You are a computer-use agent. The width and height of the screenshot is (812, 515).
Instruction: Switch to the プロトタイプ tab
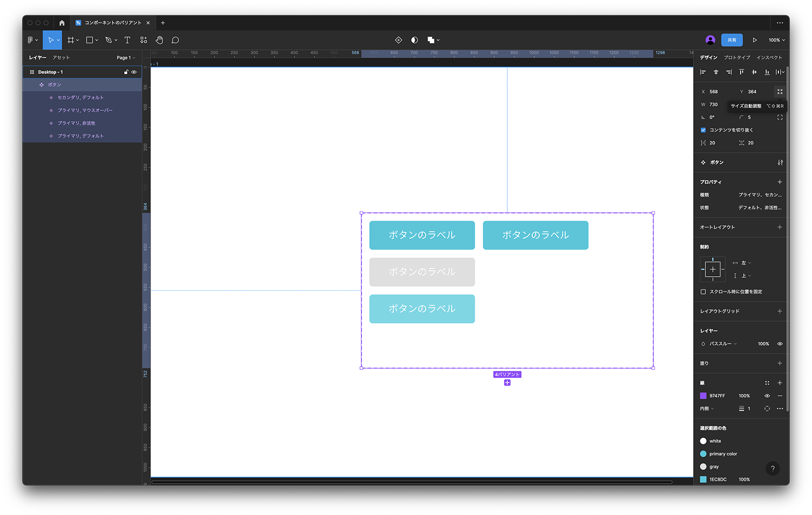coord(737,57)
